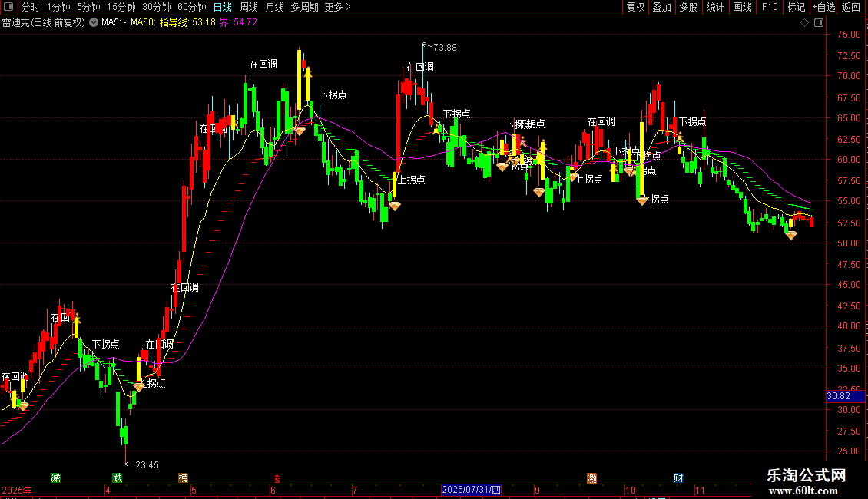Switch to the 月线 monthly chart
868x499 pixels.
click(x=274, y=7)
